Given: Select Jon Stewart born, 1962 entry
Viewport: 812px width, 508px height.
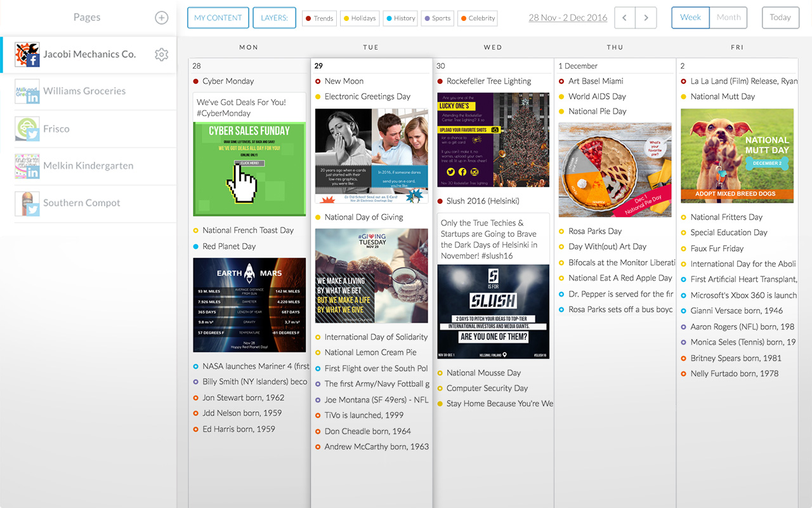Looking at the screenshot, I should tap(243, 398).
